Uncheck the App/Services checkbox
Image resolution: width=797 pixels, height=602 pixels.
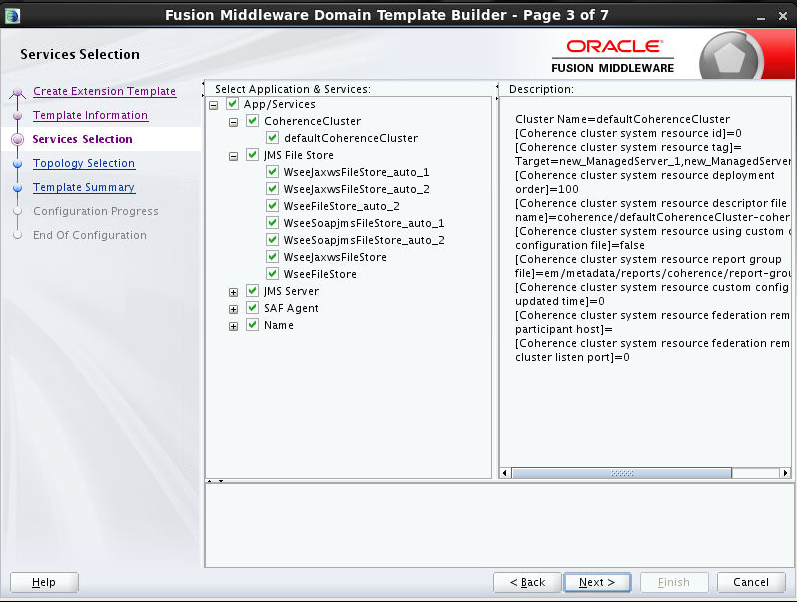coord(233,104)
